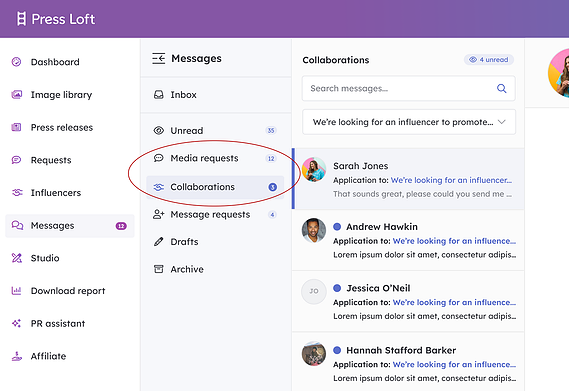The width and height of the screenshot is (569, 391).
Task: Open the campaign dropdown 'We're looking for an influencer'
Action: click(409, 122)
